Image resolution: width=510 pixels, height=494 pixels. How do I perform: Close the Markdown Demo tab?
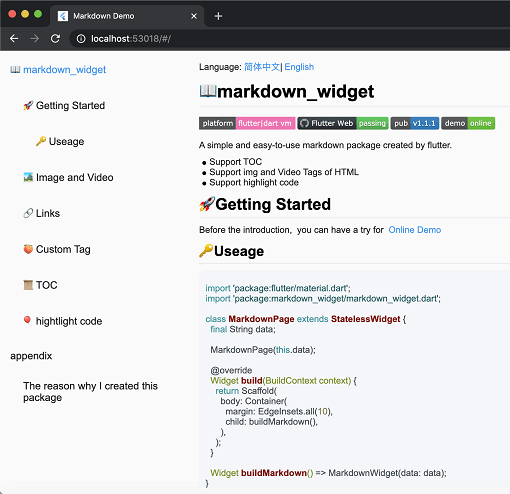(x=194, y=16)
